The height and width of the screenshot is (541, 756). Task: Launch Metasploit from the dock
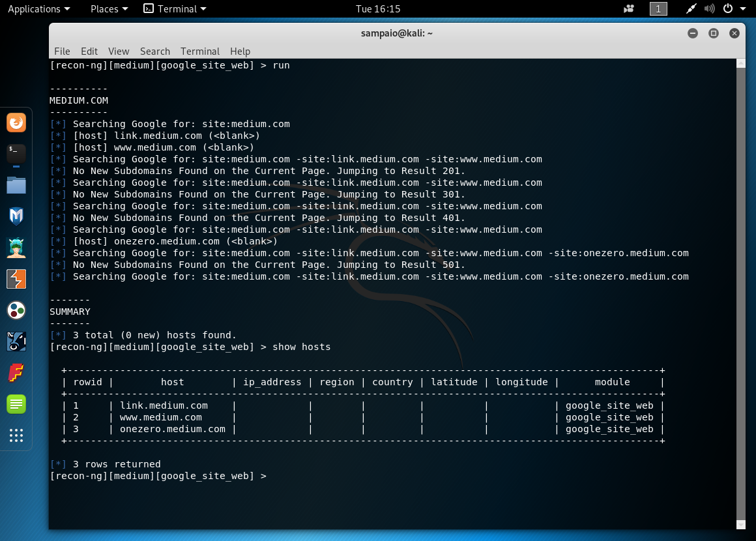click(x=16, y=216)
